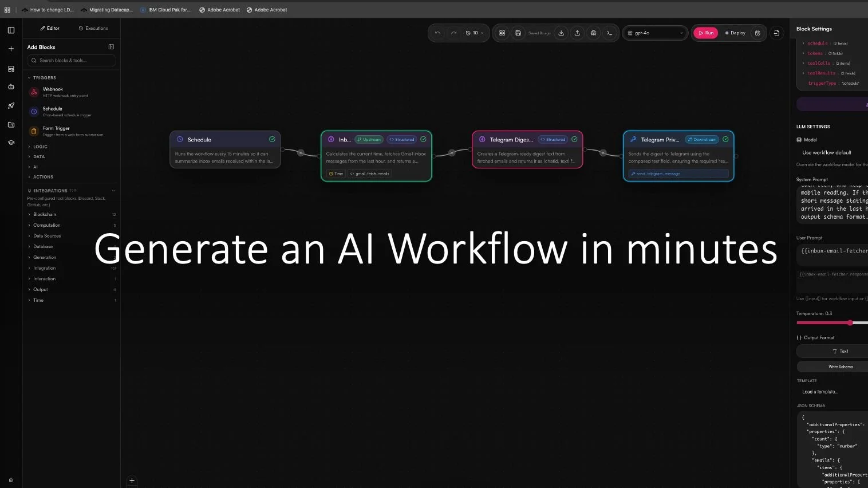Viewport: 868px width, 488px height.
Task: Collapse the TRIGGERS section
Action: click(x=29, y=77)
